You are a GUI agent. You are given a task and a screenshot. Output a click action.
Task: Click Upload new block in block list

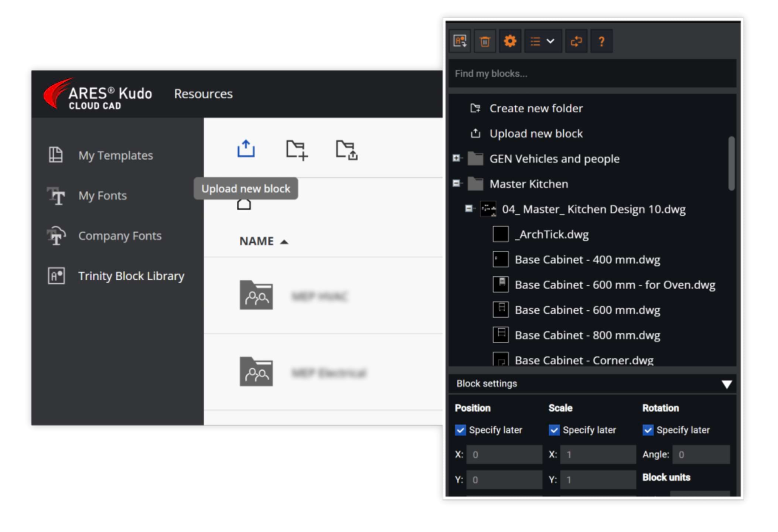pos(536,133)
